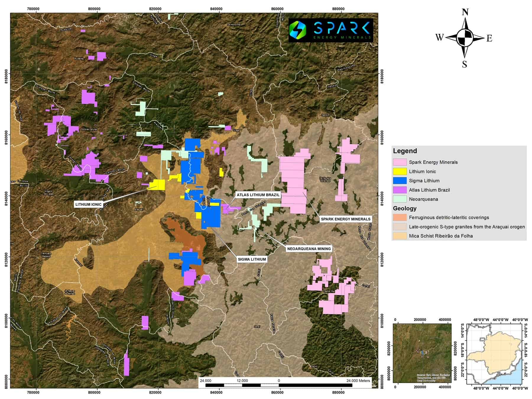Click the Ferruginous detritic-lateritic coverings swatch
Screen dimensions: 532x399
coord(400,218)
